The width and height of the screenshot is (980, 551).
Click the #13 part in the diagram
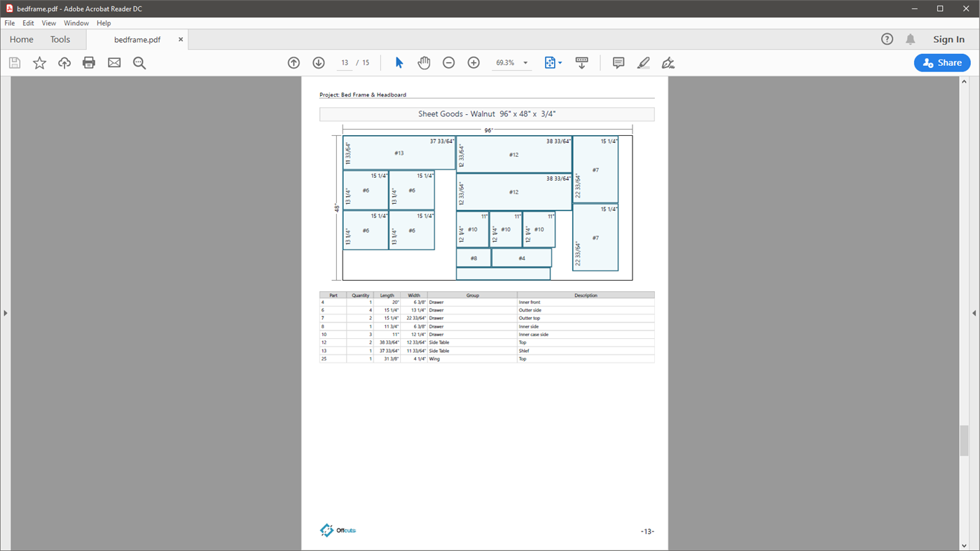(399, 153)
